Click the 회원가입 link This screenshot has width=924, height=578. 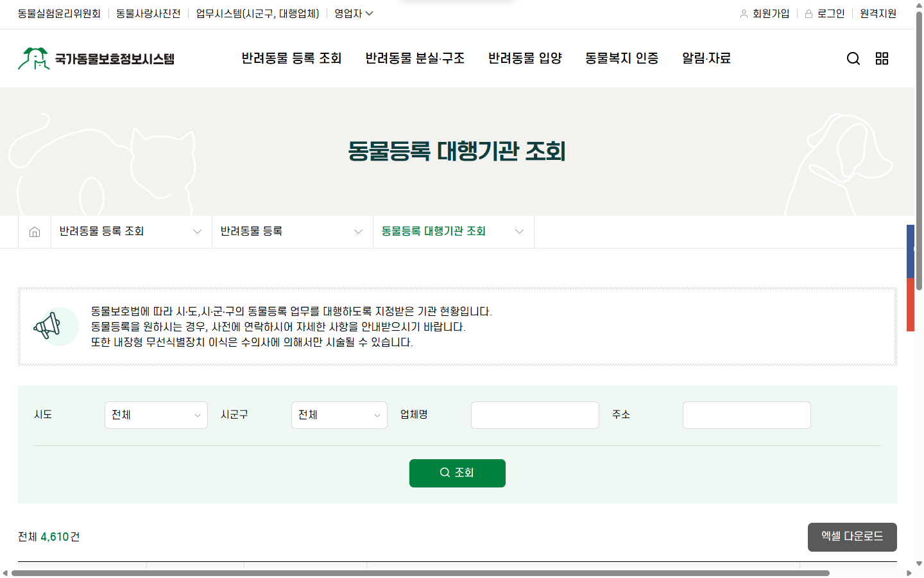click(765, 13)
